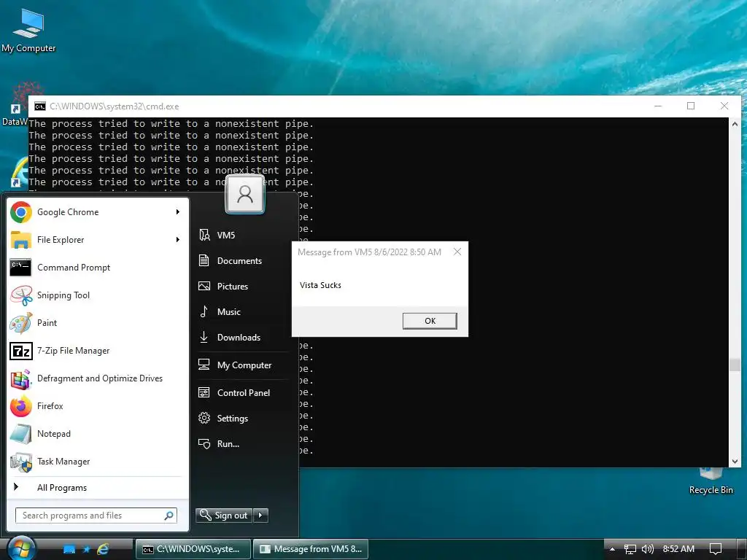This screenshot has width=747, height=560.
Task: Launch Firefox from Start menu
Action: coord(98,405)
